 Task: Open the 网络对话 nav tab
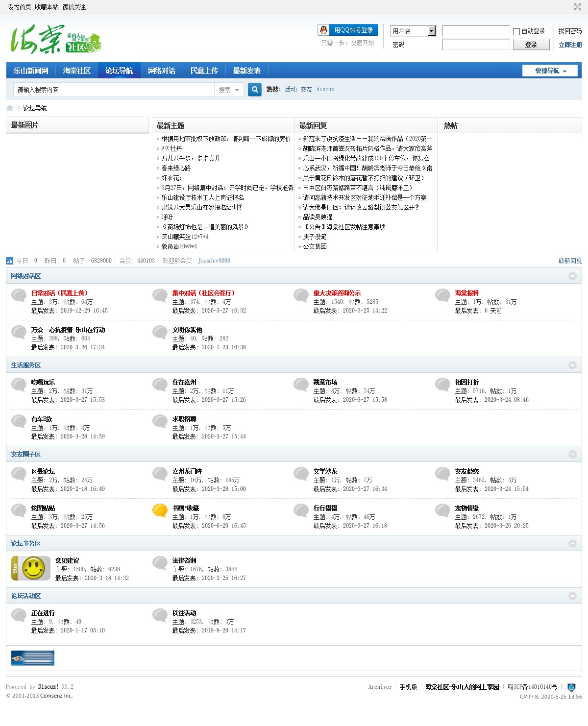pos(162,71)
